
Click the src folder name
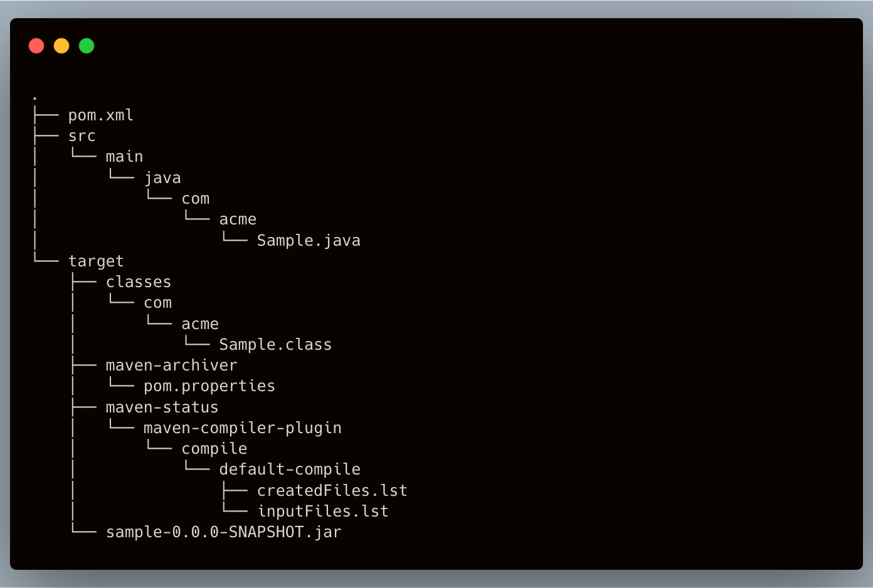(82, 136)
